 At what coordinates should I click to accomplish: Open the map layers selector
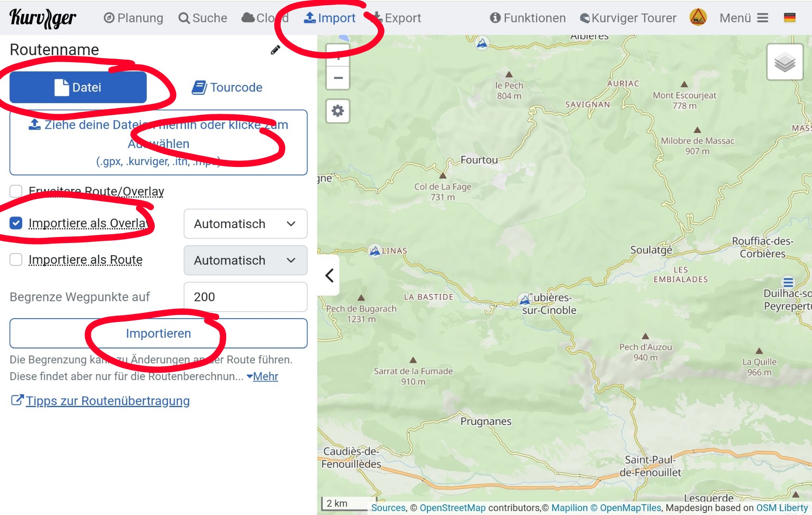784,63
